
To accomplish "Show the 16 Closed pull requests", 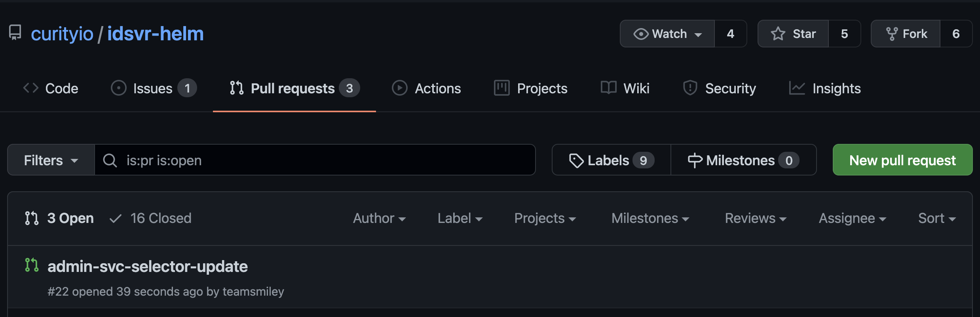I will tap(151, 218).
